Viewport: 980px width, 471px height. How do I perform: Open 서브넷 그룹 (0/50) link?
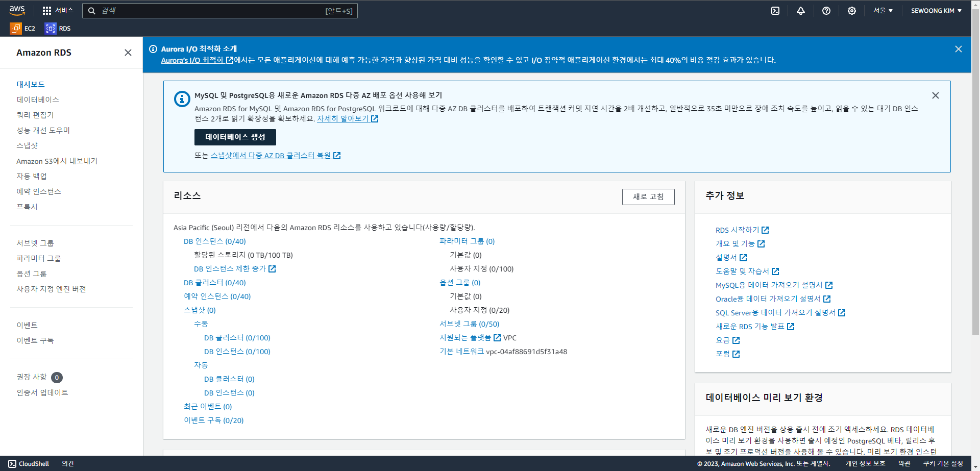pyautogui.click(x=470, y=324)
